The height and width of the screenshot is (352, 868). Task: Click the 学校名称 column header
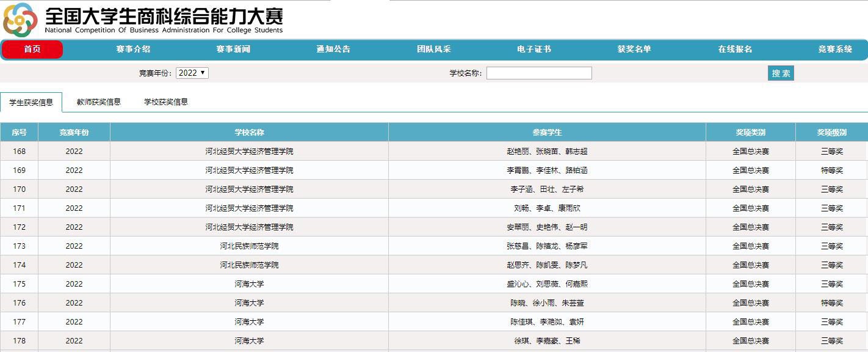coord(249,133)
